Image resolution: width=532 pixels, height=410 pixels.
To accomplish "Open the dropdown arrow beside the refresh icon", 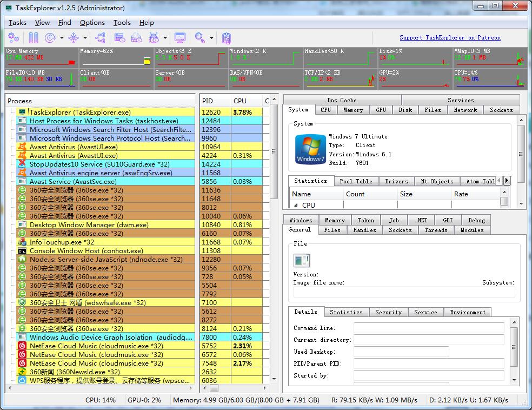I will [x=62, y=38].
